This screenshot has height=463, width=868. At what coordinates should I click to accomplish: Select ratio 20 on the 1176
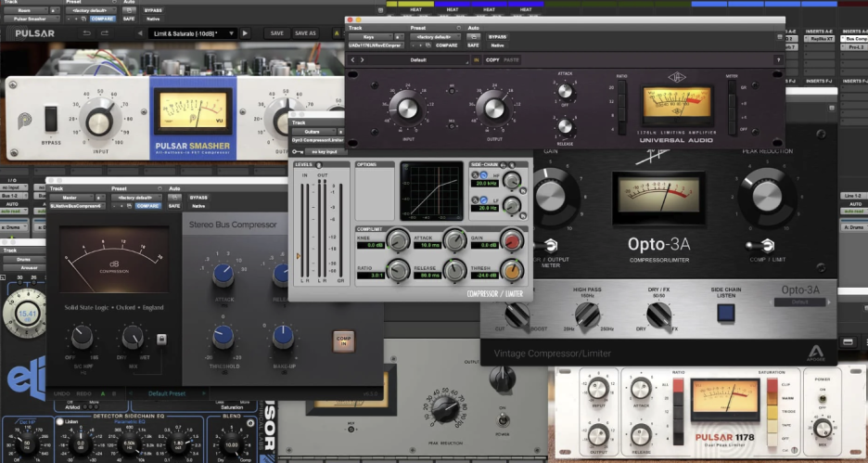(621, 87)
